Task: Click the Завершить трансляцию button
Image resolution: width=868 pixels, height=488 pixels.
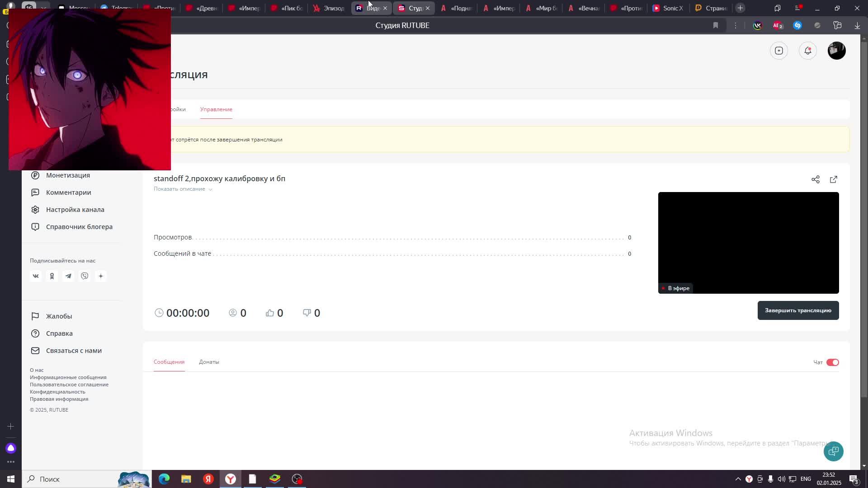Action: 798,310
